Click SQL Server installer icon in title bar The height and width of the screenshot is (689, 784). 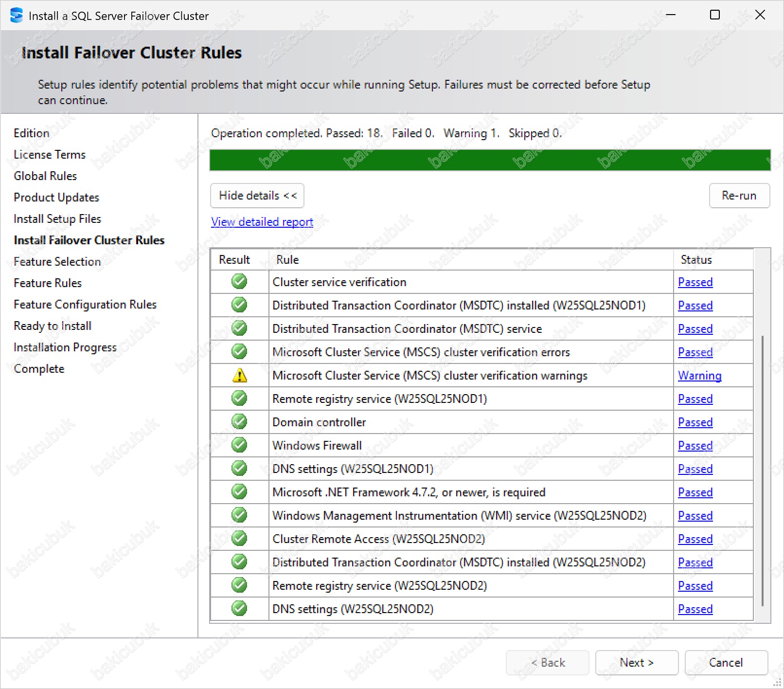tap(17, 16)
